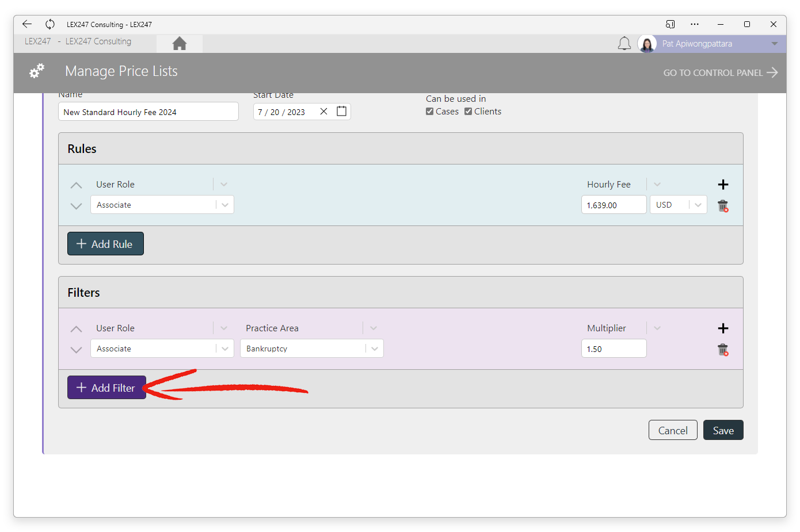Click the Cancel button
The width and height of the screenshot is (800, 532).
tap(673, 430)
